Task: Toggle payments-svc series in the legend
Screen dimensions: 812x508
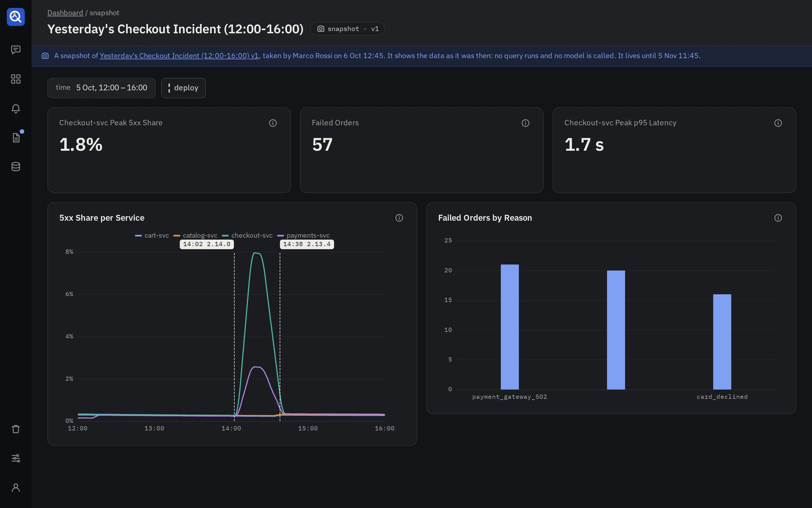Action: (303, 236)
